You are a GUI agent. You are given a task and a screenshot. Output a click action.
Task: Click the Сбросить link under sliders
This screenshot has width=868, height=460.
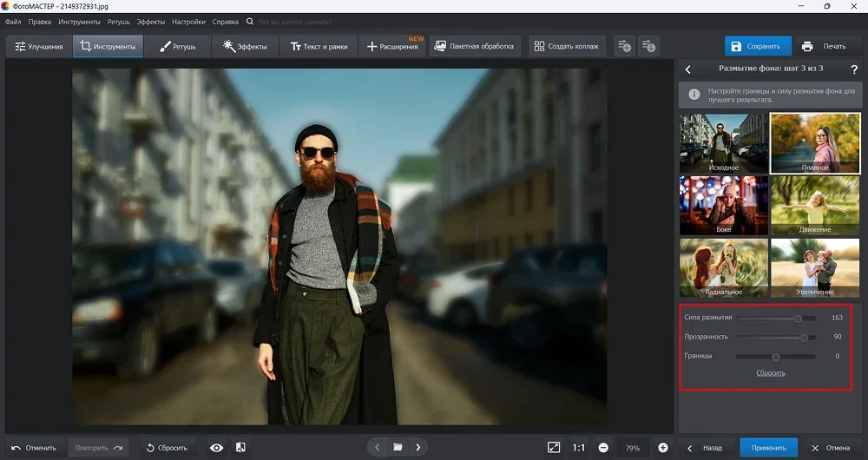(x=771, y=373)
